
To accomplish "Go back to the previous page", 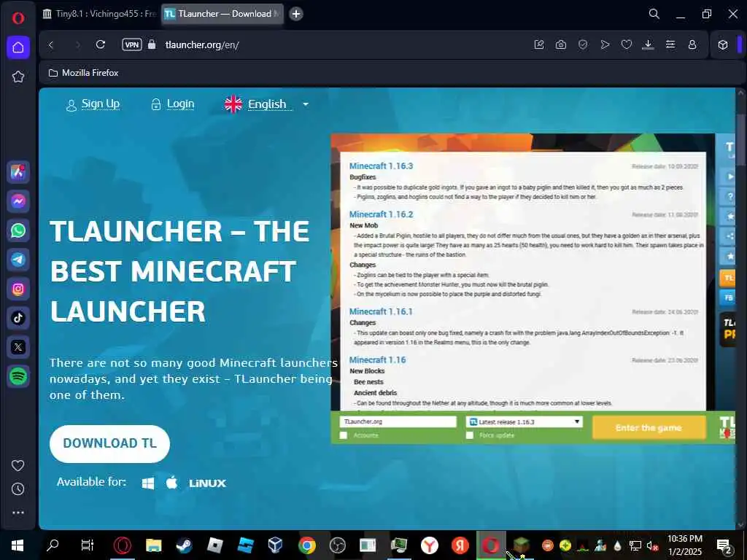I will coord(51,44).
